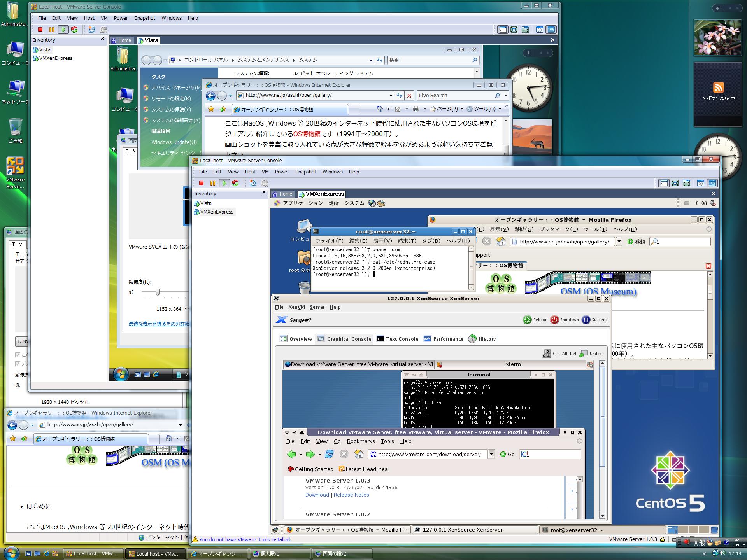Click resolution slider handle in display settings
This screenshot has height=560, width=747.
pyautogui.click(x=158, y=292)
